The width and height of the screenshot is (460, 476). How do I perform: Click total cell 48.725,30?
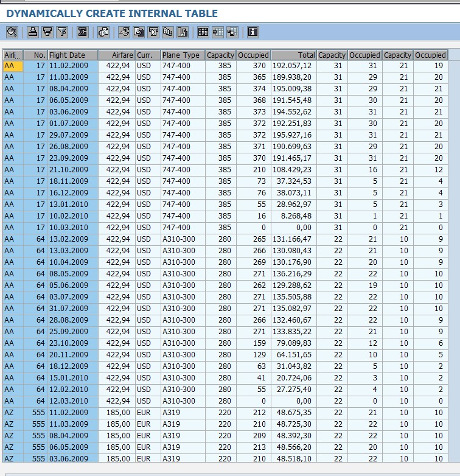click(x=294, y=424)
